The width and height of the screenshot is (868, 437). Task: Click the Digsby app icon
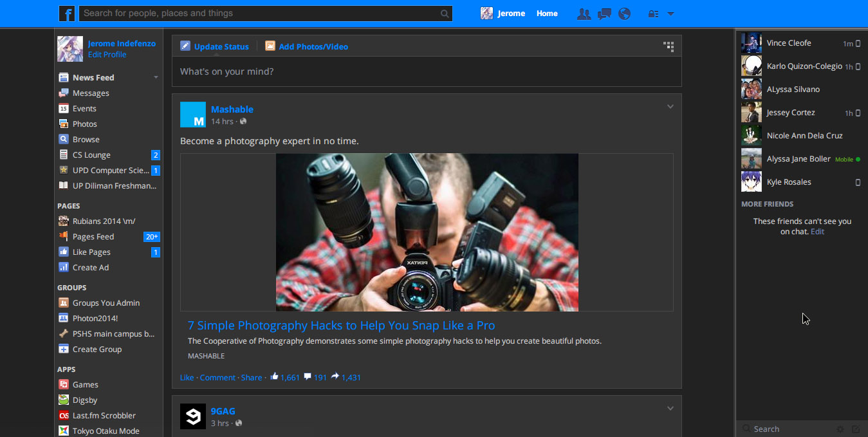point(63,400)
